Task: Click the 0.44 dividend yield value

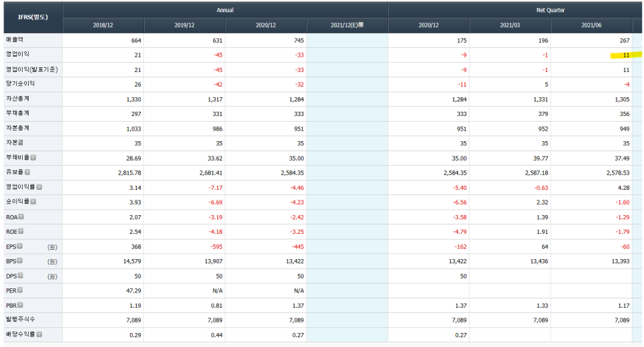Action: [217, 335]
